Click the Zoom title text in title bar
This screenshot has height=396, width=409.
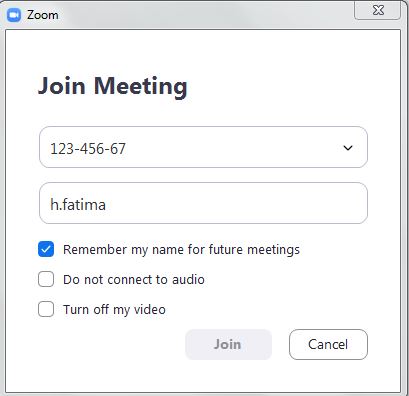(x=43, y=15)
